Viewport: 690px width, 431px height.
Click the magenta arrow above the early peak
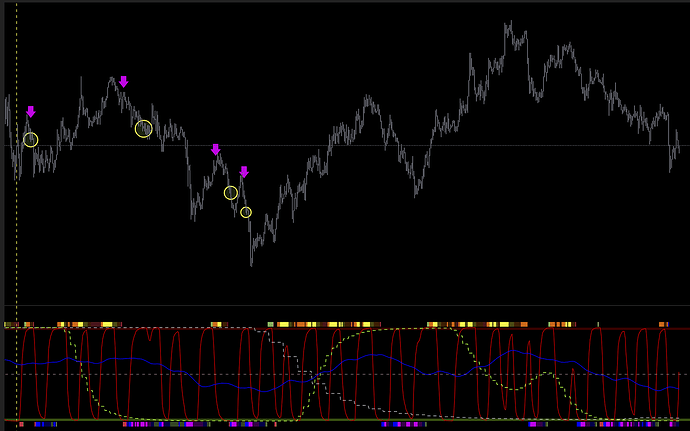(x=123, y=82)
